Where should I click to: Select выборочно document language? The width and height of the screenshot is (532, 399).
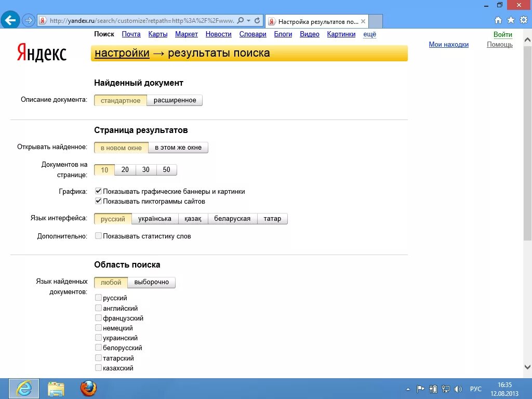151,282
